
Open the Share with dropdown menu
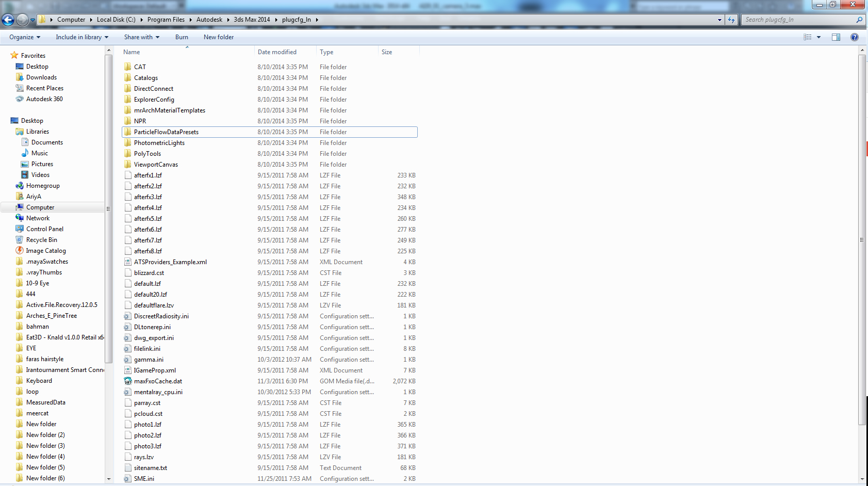tap(141, 37)
